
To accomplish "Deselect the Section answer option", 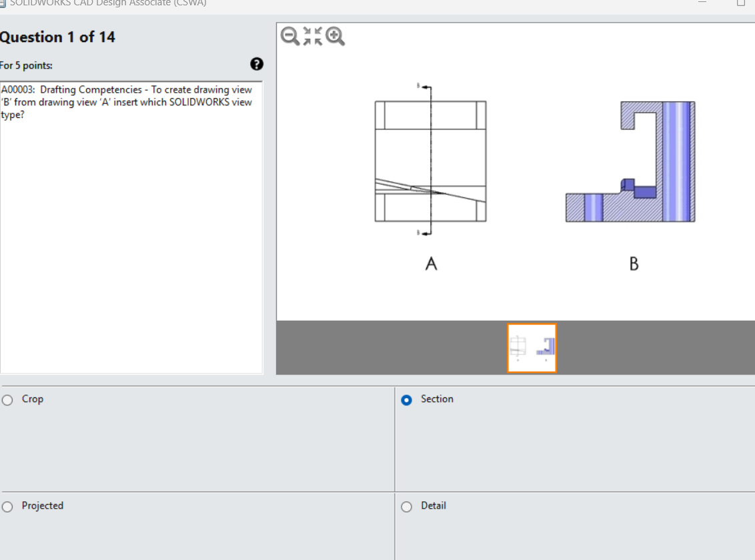I will [406, 399].
